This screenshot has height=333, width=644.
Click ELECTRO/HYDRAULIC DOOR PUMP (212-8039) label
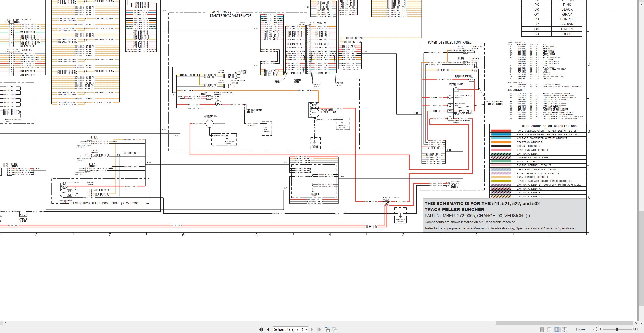point(104,203)
